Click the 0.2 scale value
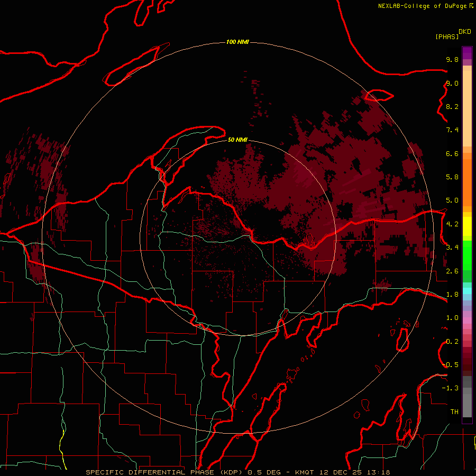This screenshot has width=476, height=476. click(x=452, y=342)
